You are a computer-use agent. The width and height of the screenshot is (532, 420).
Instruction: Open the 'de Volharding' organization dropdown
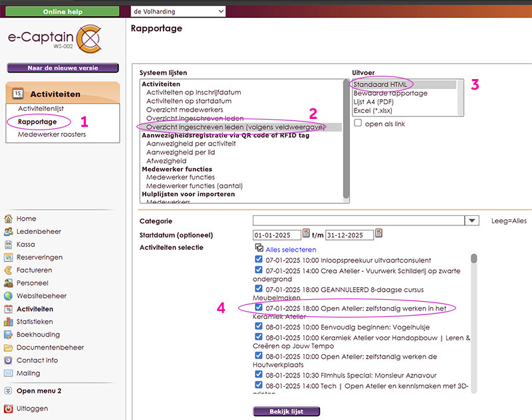[178, 12]
